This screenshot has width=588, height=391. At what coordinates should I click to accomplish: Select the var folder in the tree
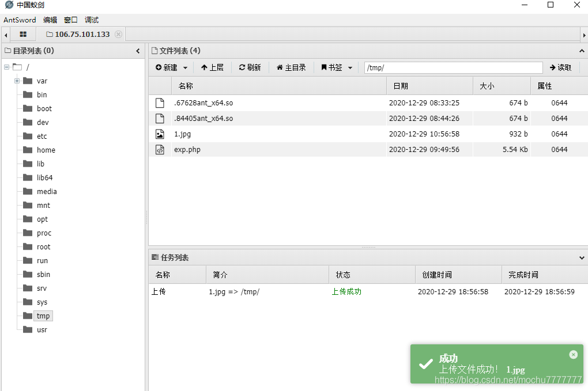coord(42,81)
